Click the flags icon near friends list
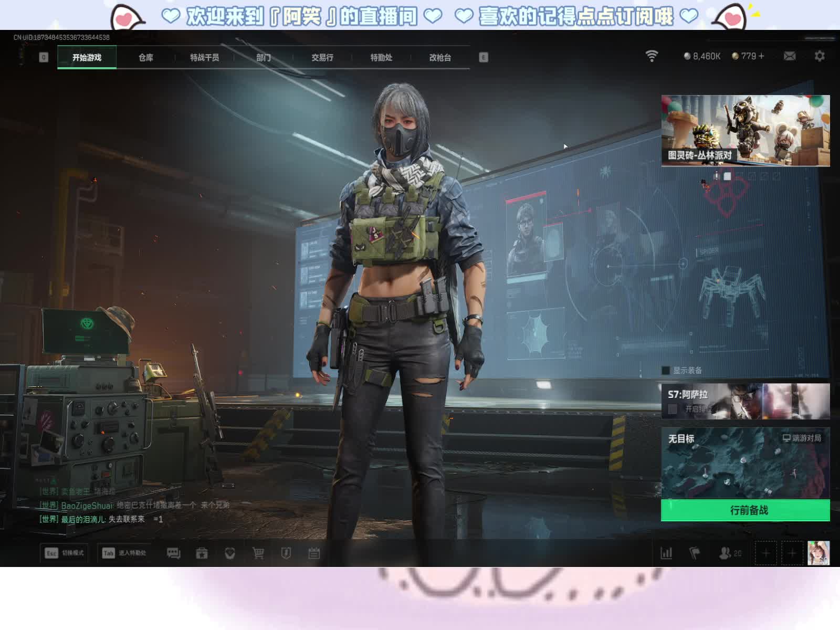840x630 pixels. [695, 553]
